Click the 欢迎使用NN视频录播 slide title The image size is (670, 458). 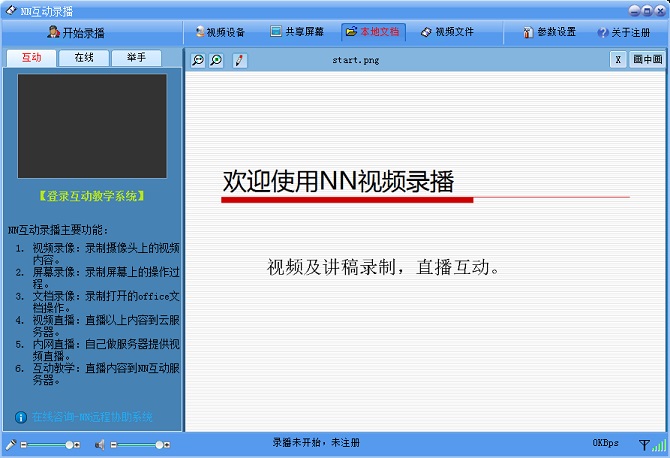point(338,181)
